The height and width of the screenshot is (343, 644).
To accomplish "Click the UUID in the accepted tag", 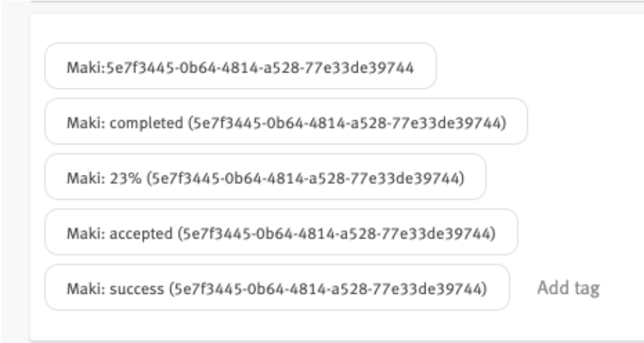I will click(337, 233).
